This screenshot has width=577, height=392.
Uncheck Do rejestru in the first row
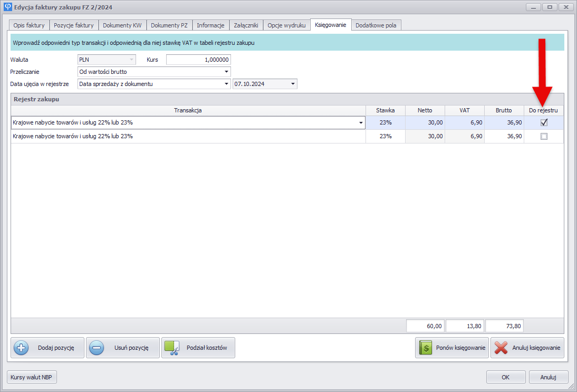pyautogui.click(x=544, y=122)
